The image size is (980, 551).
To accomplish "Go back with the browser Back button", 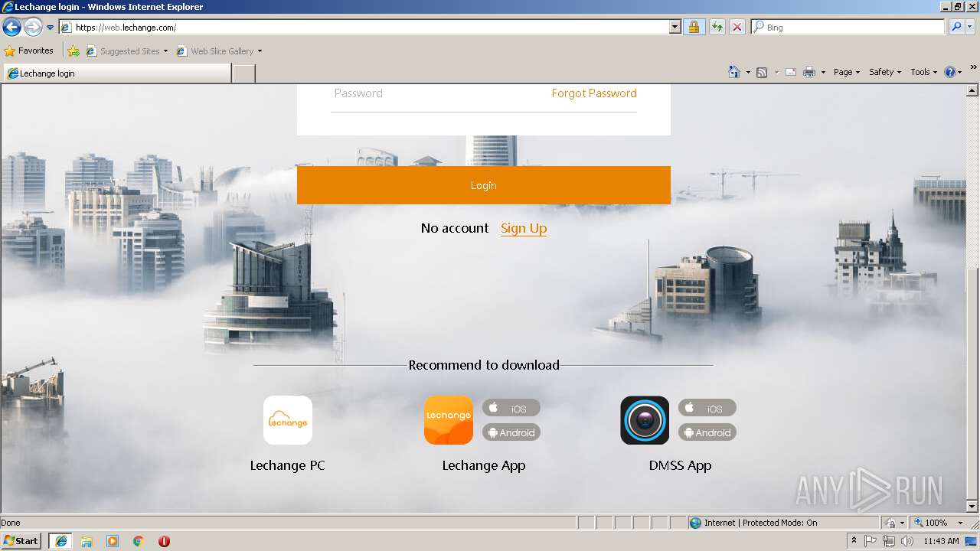I will (11, 28).
